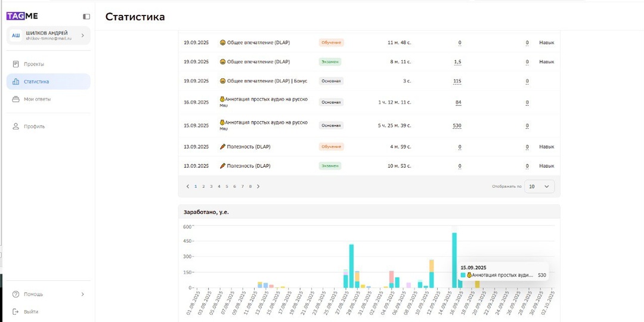Select Статистика in the sidebar
644x322 pixels.
(48, 82)
